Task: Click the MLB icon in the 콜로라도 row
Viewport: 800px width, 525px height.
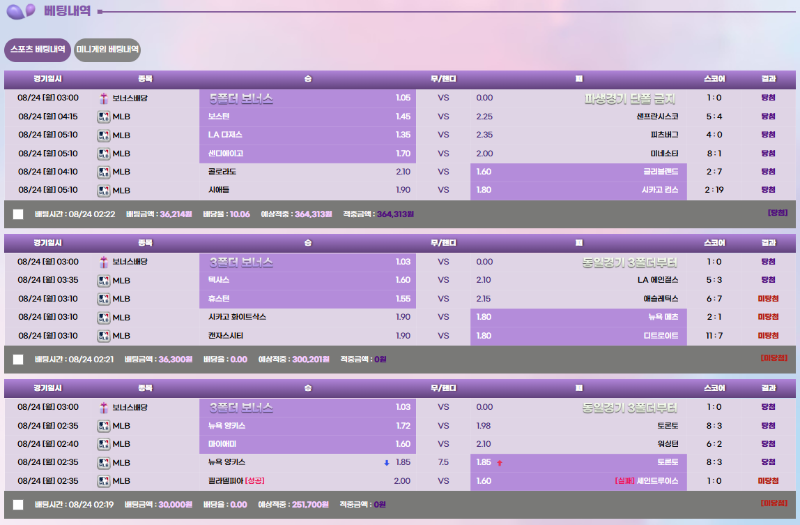Action: [x=104, y=172]
